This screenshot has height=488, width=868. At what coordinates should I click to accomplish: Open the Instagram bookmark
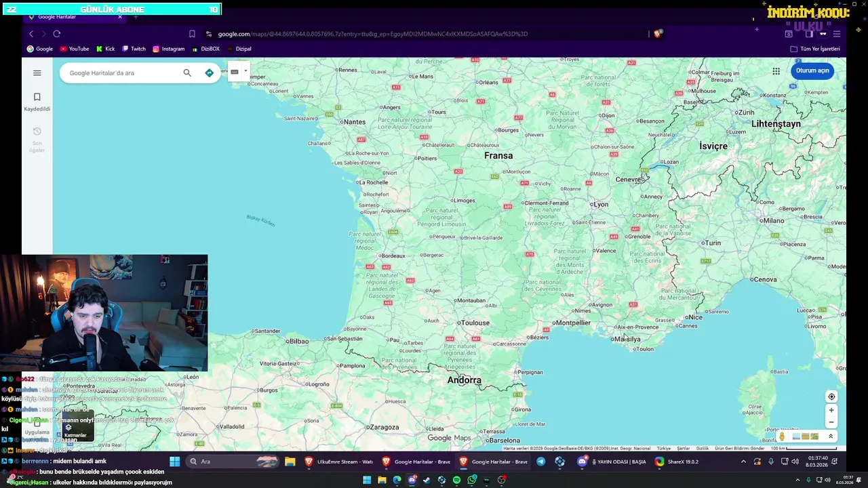click(x=168, y=49)
